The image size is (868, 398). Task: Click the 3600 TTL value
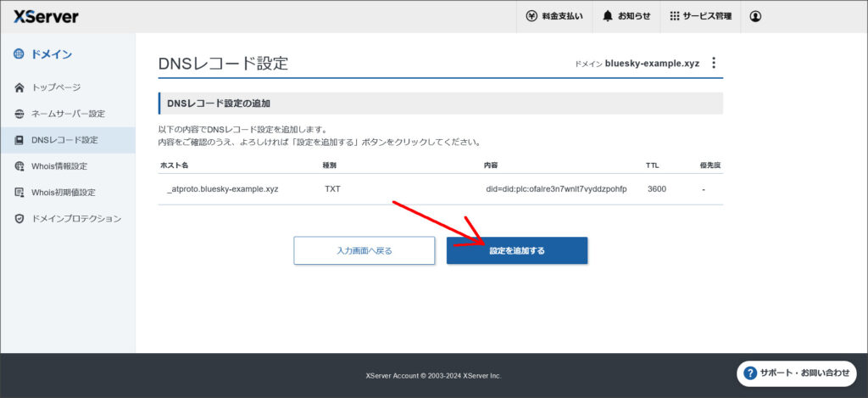click(x=657, y=189)
